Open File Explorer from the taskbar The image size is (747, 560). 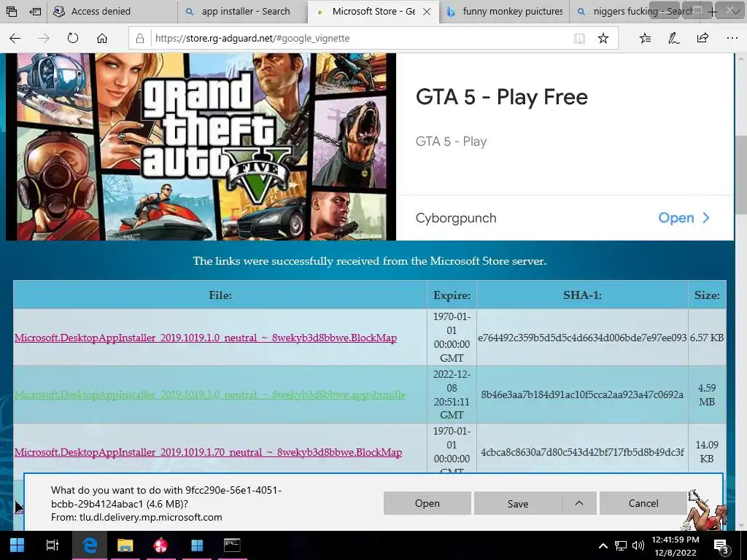125,545
